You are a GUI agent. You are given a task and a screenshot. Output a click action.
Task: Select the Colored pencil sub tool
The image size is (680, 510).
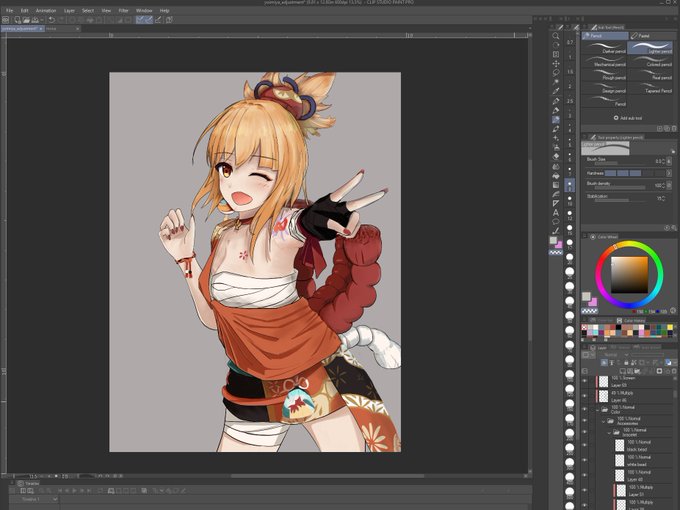[x=650, y=61]
